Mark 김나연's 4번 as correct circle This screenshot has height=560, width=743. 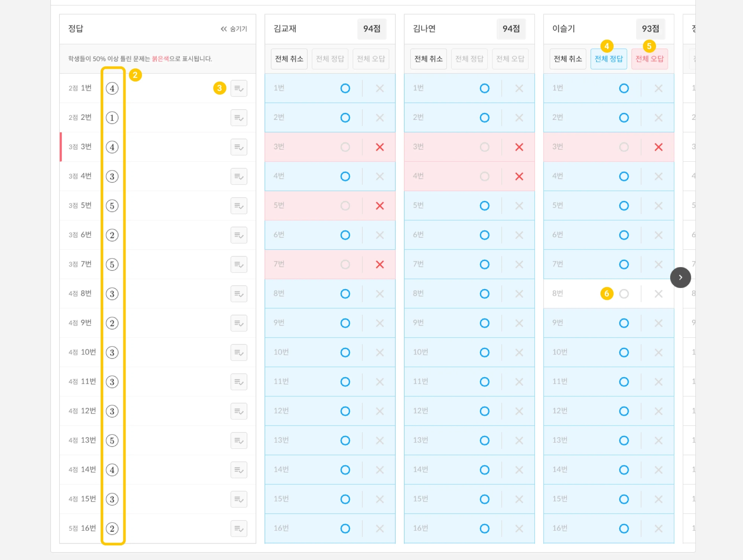pos(484,177)
